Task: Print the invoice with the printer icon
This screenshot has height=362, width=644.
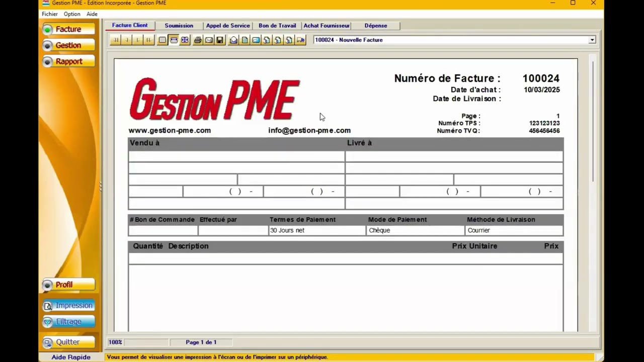Action: coord(198,40)
